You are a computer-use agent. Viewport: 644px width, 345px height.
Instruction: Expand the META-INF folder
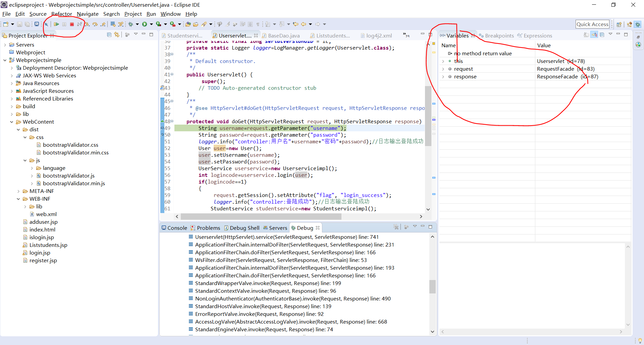(x=18, y=191)
